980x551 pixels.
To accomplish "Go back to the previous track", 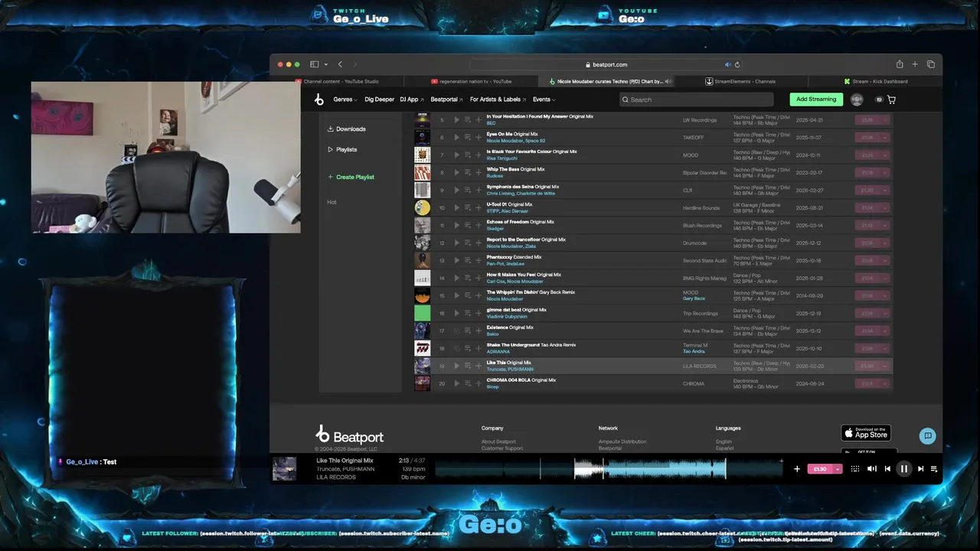I will pyautogui.click(x=887, y=468).
